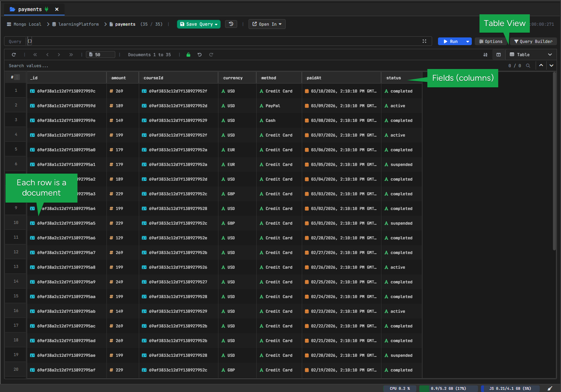This screenshot has width=561, height=392.
Task: Click the clean-up broom icon in status bar
Action: (x=550, y=388)
